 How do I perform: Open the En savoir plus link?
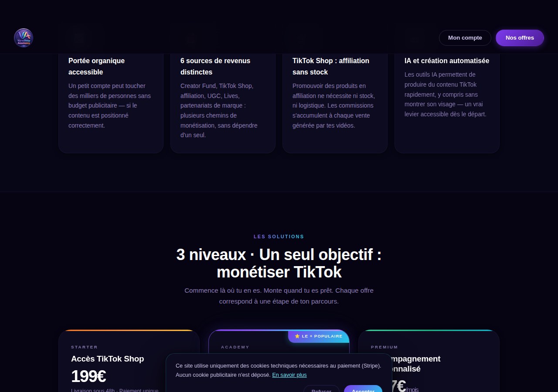tap(289, 375)
